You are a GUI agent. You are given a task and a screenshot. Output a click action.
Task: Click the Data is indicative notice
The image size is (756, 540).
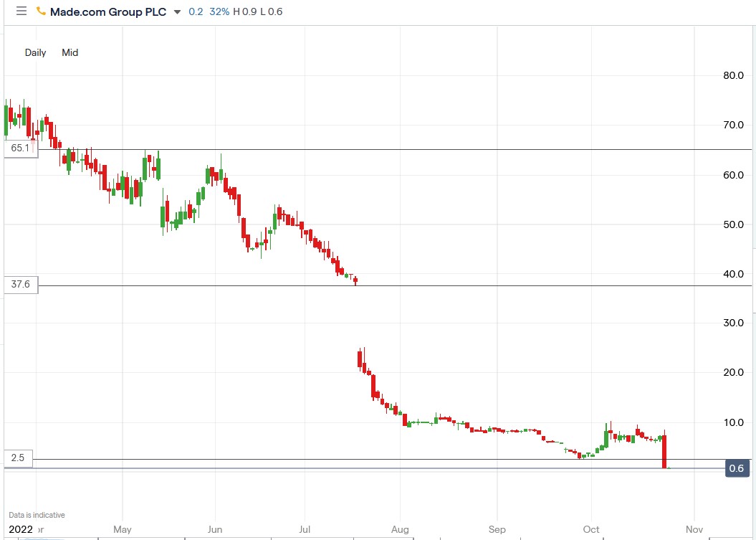point(35,514)
